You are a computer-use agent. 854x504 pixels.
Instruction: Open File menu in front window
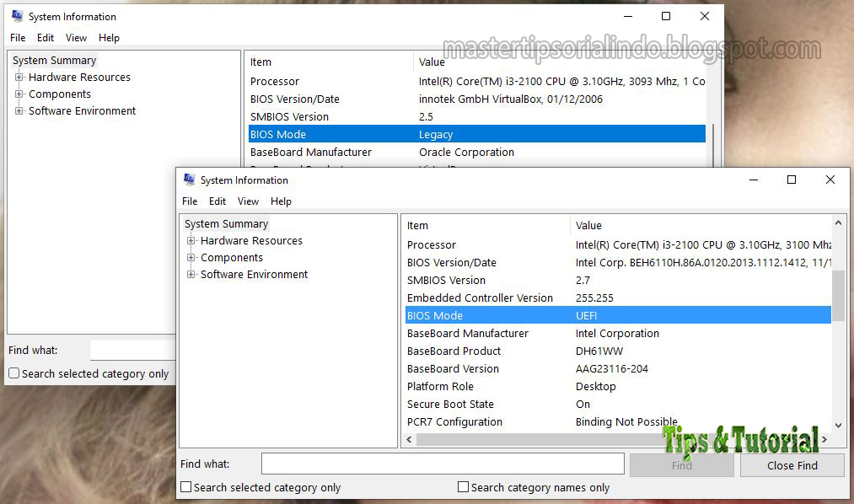[x=190, y=201]
